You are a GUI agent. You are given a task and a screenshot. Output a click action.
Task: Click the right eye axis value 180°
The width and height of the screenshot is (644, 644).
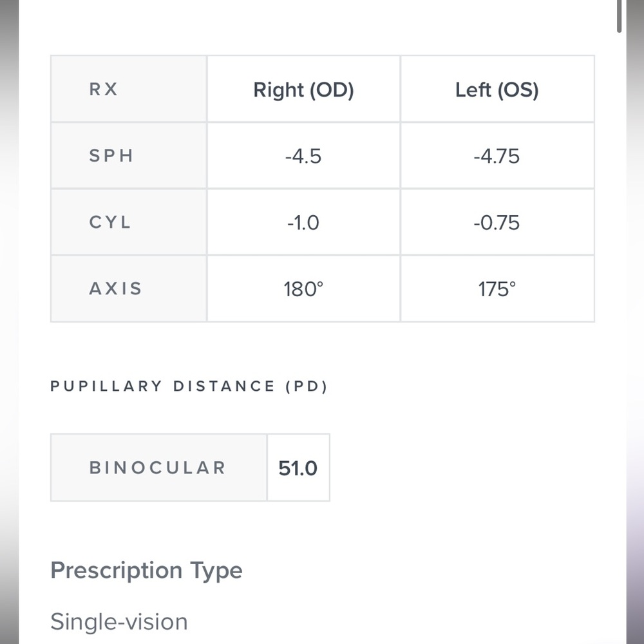tap(303, 290)
